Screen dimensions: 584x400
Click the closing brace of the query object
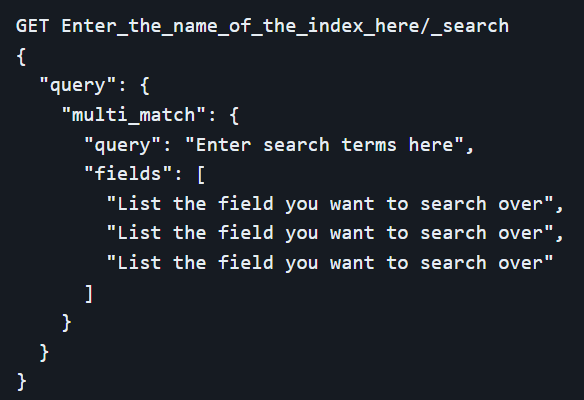click(44, 353)
